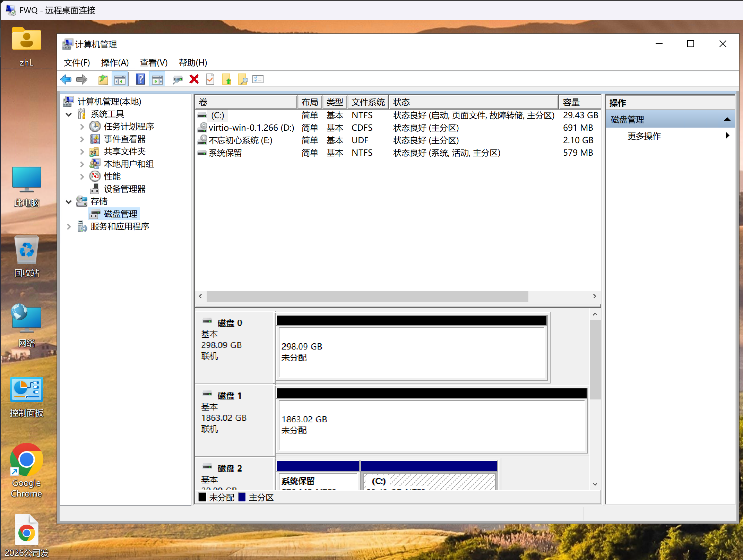Click the search folder toolbar icon
This screenshot has width=743, height=560.
(x=242, y=79)
